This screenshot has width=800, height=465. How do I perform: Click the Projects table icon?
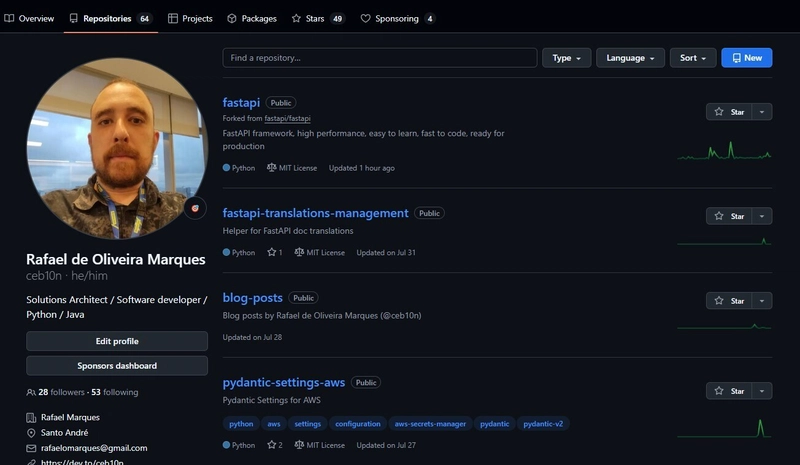[x=173, y=18]
